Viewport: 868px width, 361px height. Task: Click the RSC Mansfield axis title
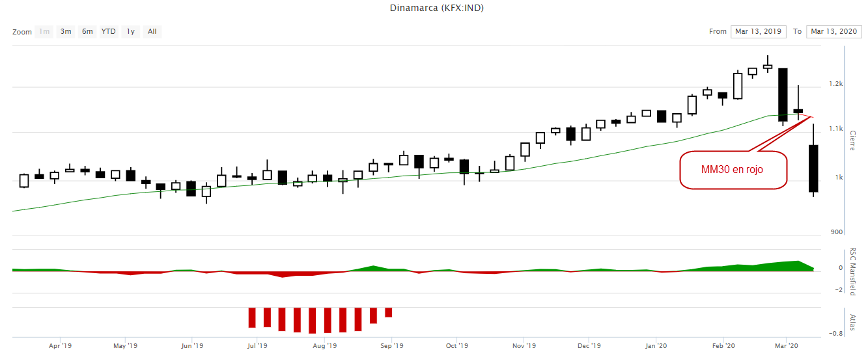(x=853, y=272)
